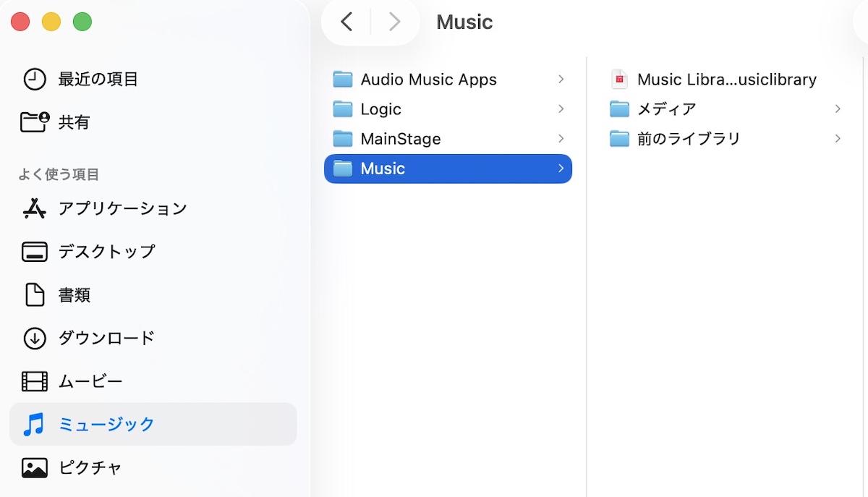The image size is (868, 497).
Task: Click the Desktop icon in sidebar
Action: tap(35, 252)
